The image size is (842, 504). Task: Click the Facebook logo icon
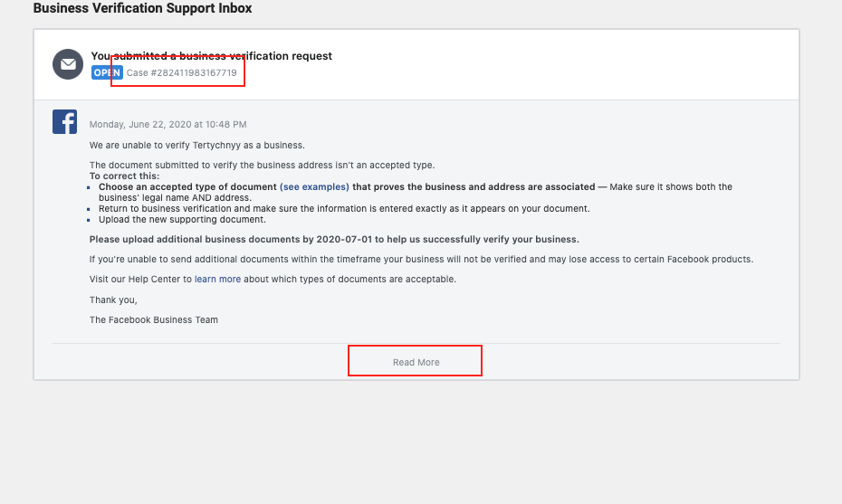pos(64,122)
